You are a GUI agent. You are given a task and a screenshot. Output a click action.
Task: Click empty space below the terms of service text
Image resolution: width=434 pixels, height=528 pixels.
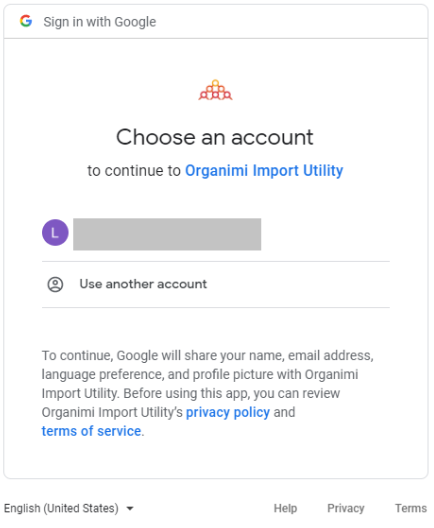click(215, 458)
